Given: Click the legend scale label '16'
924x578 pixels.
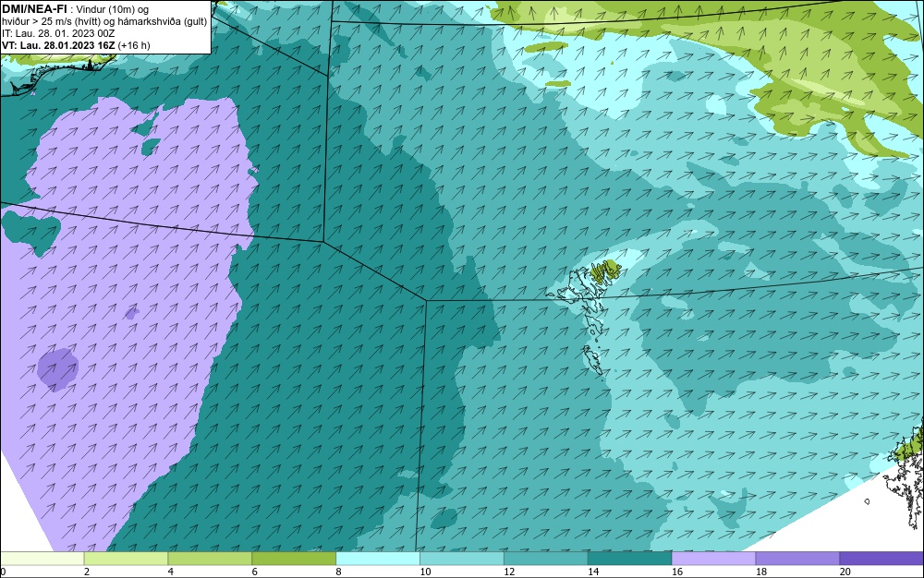Looking at the screenshot, I should click(x=677, y=572).
